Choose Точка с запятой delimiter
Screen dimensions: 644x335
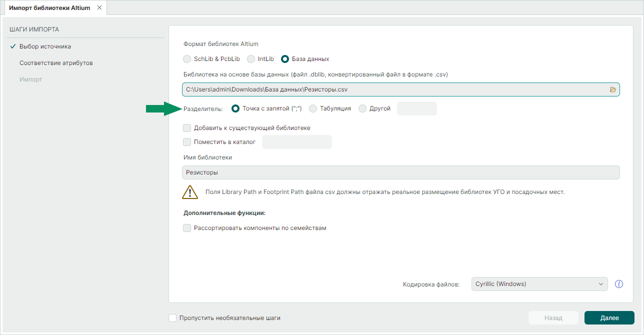[x=235, y=108]
